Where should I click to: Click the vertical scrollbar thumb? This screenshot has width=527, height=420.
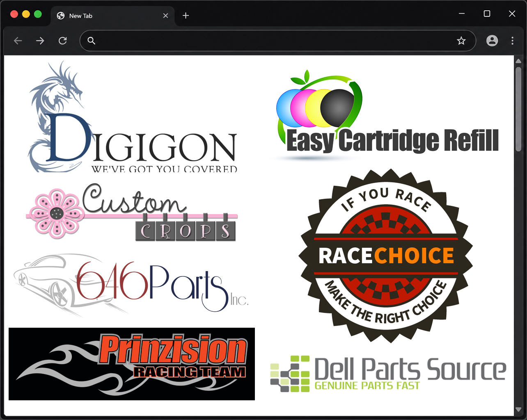click(518, 109)
